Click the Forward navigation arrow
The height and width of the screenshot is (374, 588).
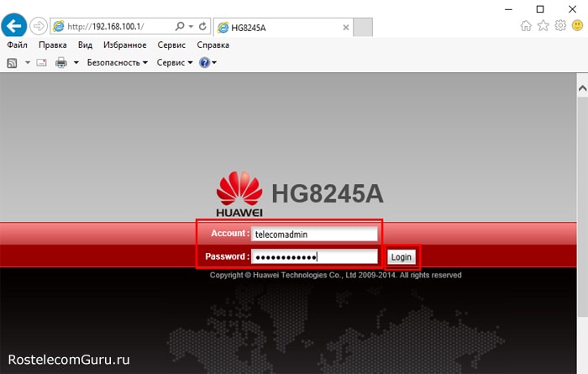(x=38, y=26)
